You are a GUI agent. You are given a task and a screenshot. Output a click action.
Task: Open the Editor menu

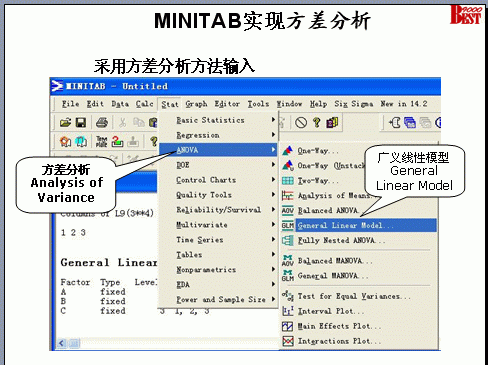click(x=227, y=104)
